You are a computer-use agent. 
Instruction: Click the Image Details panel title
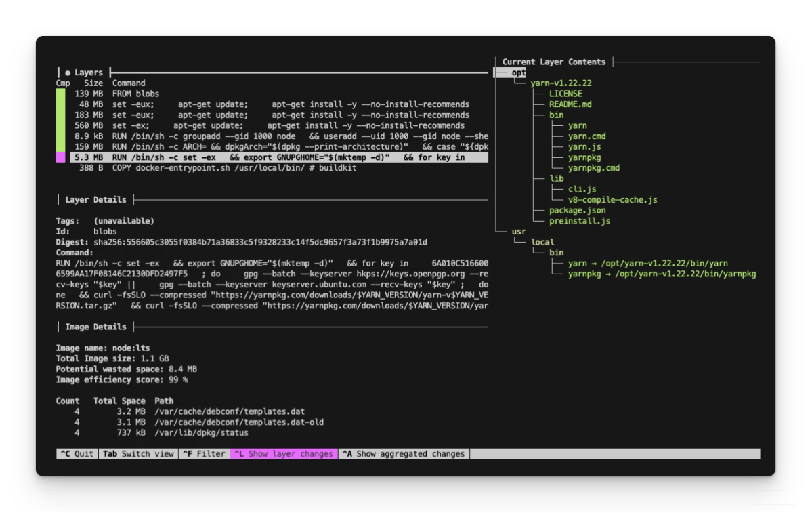[95, 327]
